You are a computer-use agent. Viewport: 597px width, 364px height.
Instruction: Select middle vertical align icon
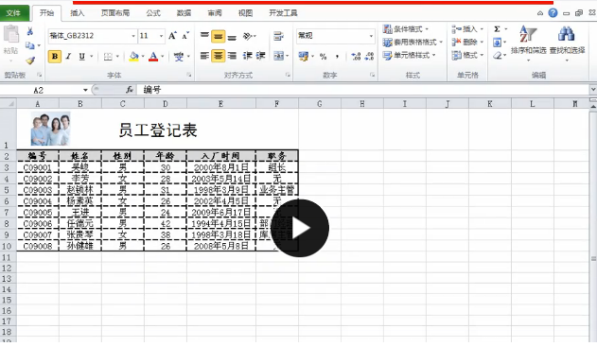219,36
